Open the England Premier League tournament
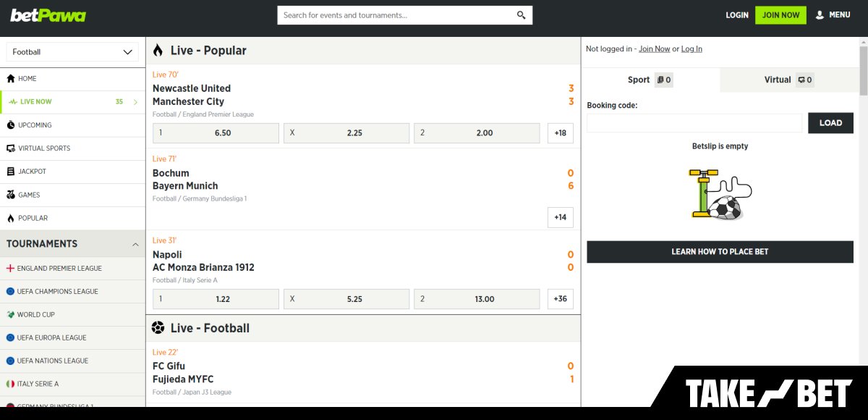Image resolution: width=868 pixels, height=420 pixels. tap(72, 268)
